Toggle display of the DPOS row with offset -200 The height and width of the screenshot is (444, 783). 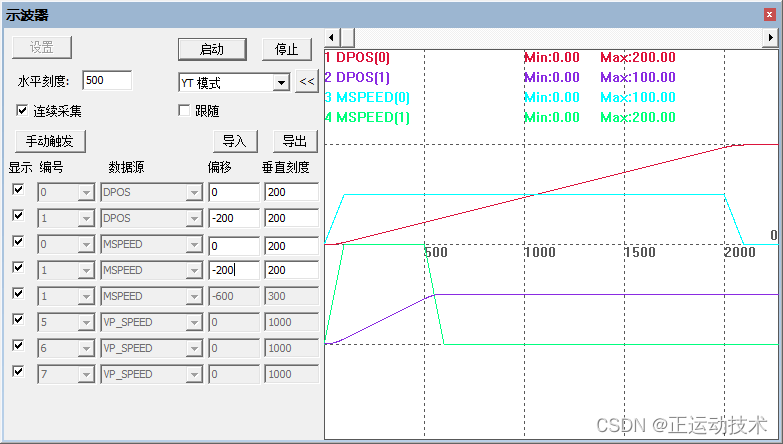click(18, 215)
